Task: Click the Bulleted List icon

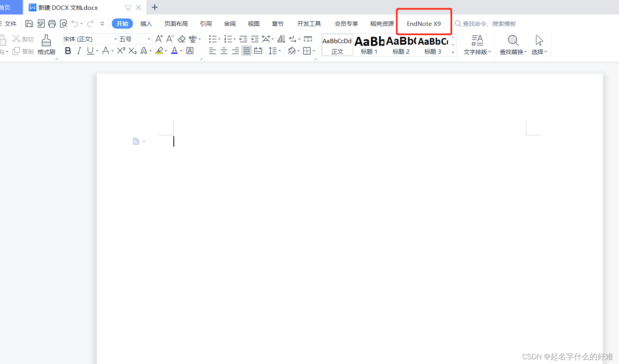Action: (x=213, y=39)
